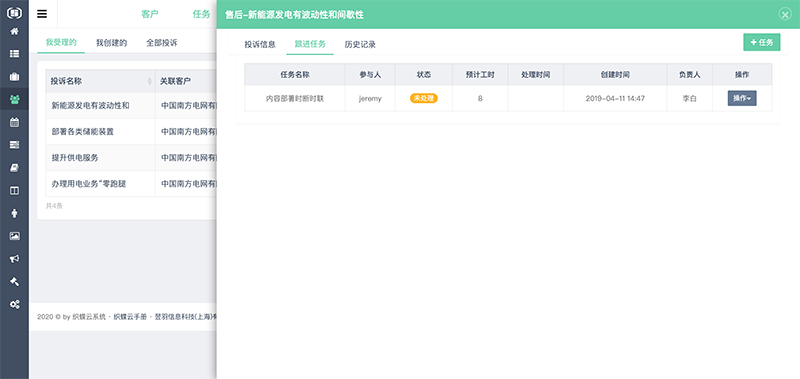Image resolution: width=800 pixels, height=379 pixels.
Task: Open complaint 办理用电业务"零跑腿
Action: [88, 184]
